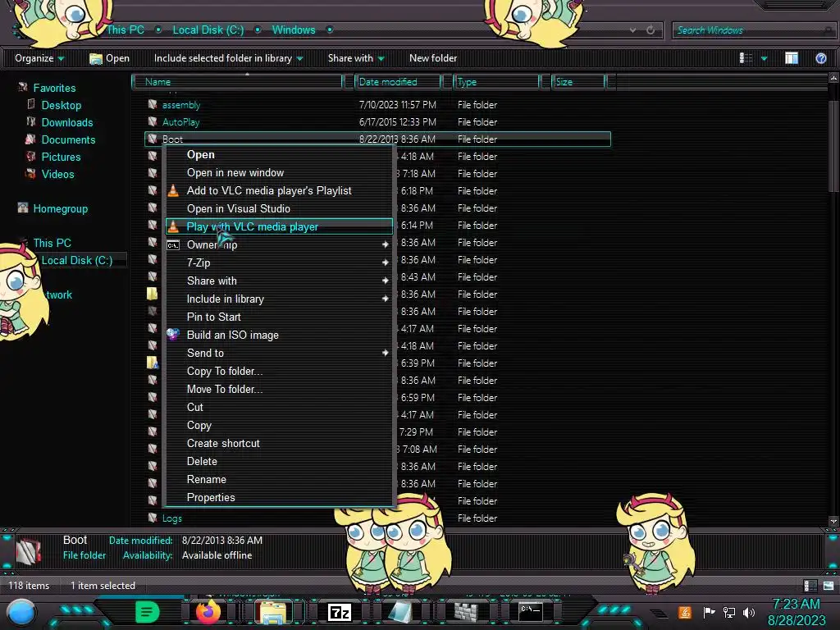The width and height of the screenshot is (840, 630).
Task: Click the volume speaker tray icon
Action: click(749, 612)
